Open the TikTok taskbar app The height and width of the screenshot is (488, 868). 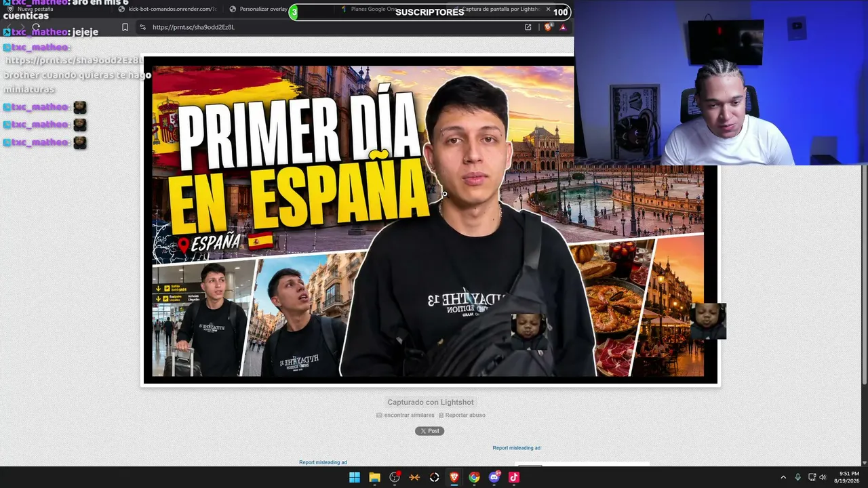[514, 477]
